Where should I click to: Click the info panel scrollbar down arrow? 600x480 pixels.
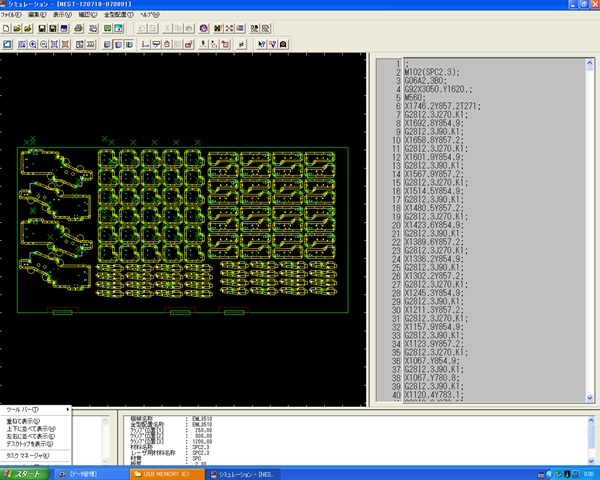click(591, 461)
